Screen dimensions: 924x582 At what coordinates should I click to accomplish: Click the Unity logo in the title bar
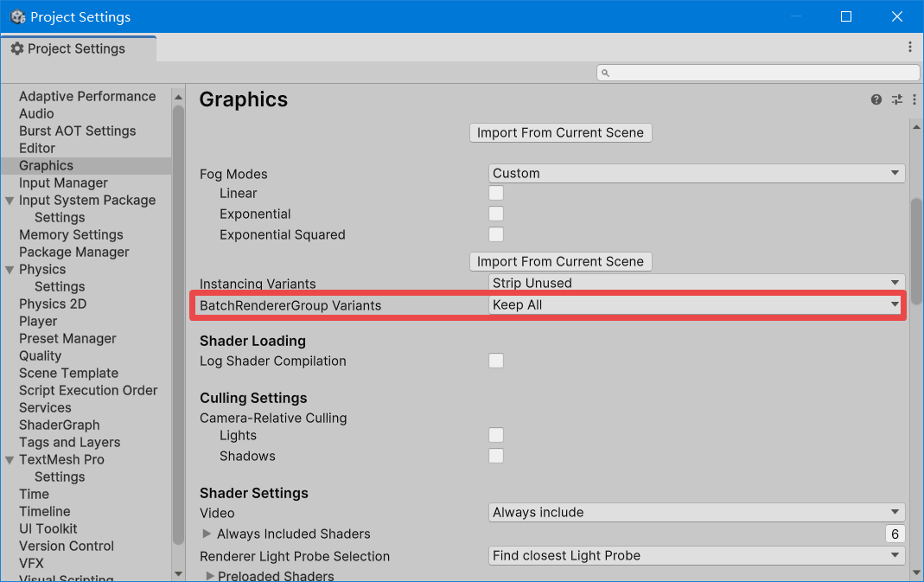[17, 16]
